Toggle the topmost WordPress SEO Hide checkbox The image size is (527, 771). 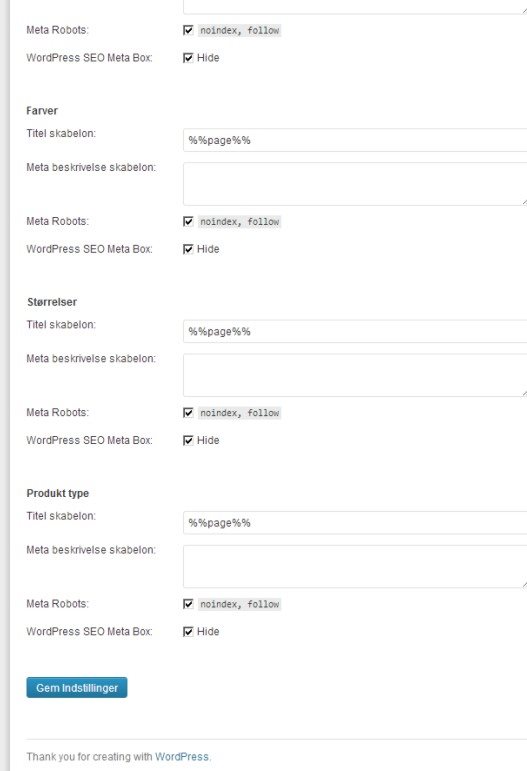coord(188,58)
